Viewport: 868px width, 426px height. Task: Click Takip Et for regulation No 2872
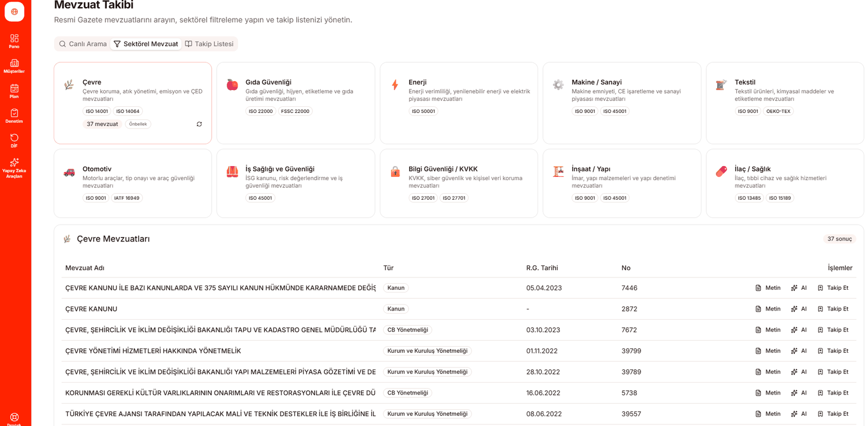tap(833, 309)
